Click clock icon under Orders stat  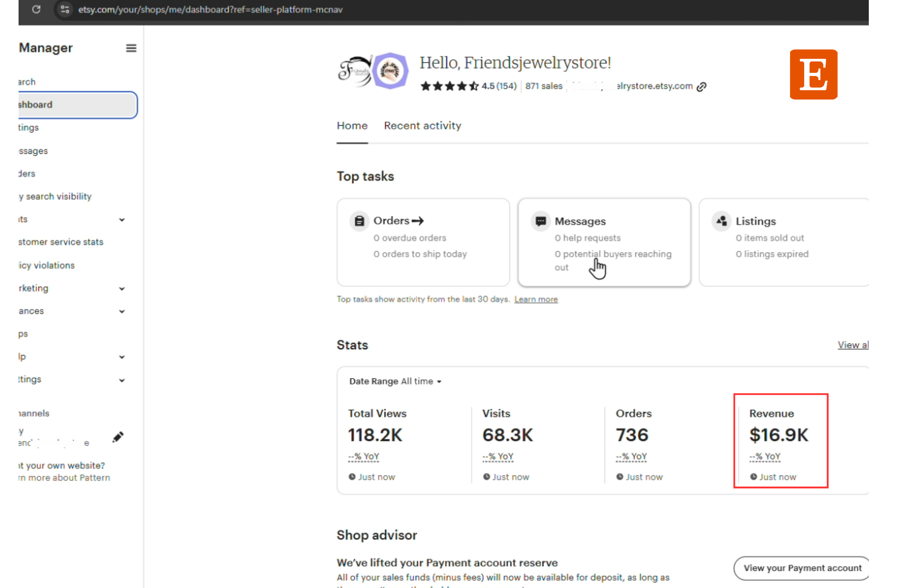(x=620, y=477)
